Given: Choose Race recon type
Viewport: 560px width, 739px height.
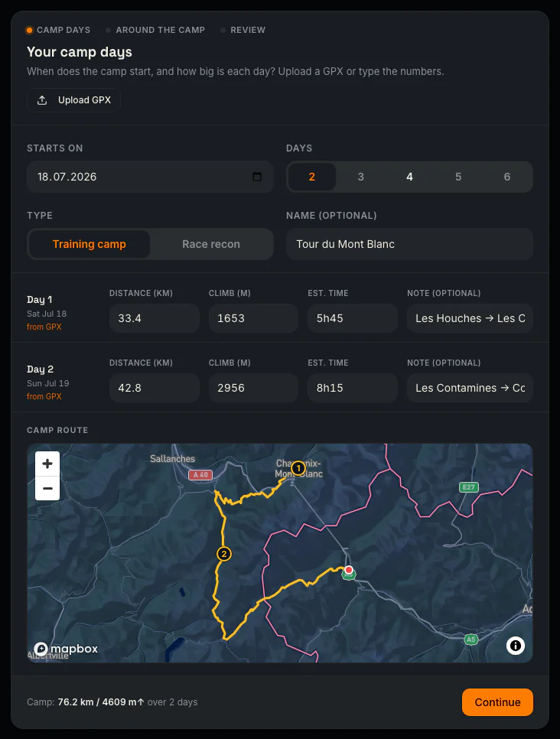Looking at the screenshot, I should pos(211,244).
